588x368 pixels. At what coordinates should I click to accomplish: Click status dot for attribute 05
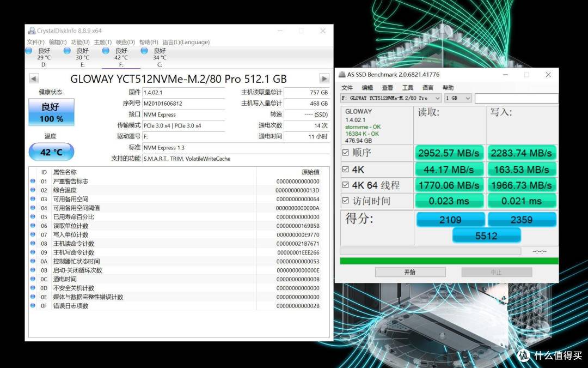coord(33,216)
